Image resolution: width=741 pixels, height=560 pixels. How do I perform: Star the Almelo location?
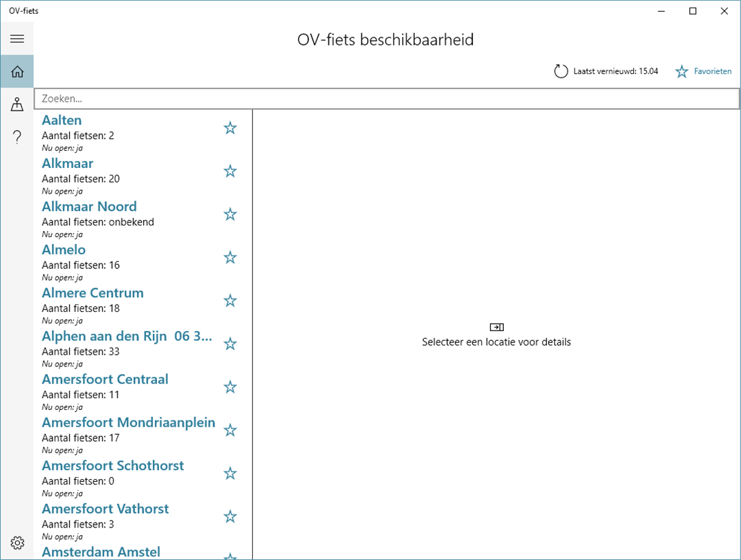230,258
